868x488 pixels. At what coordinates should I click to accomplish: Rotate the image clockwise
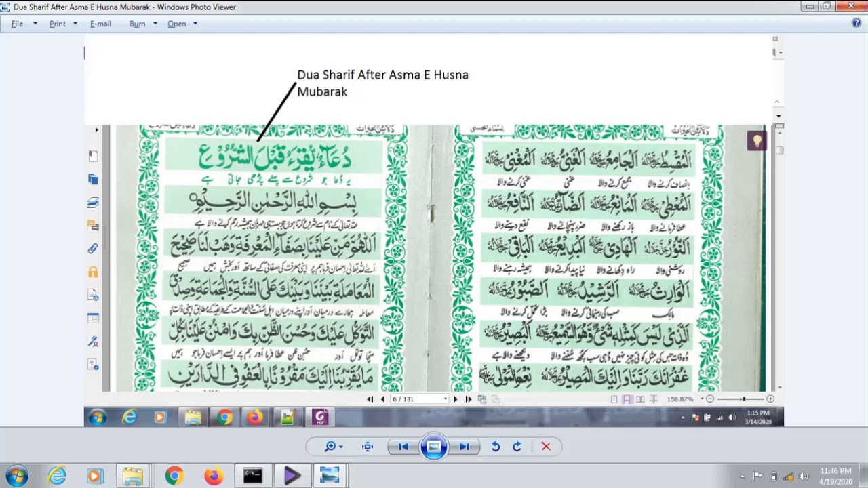click(517, 447)
